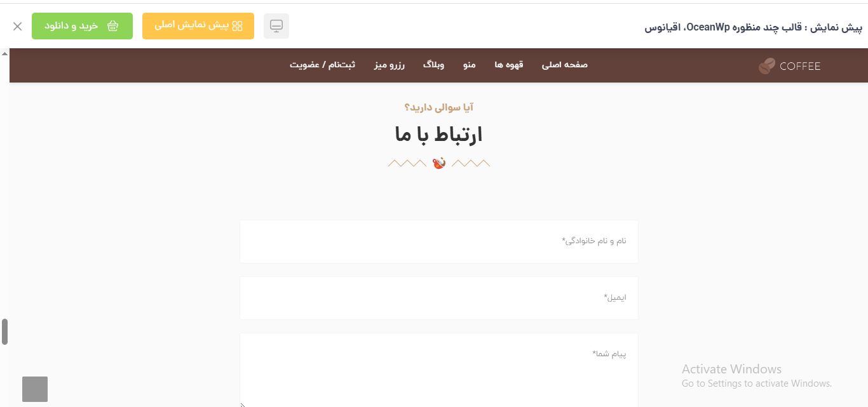Open پیش نمایش اصلی yellow button

(198, 26)
